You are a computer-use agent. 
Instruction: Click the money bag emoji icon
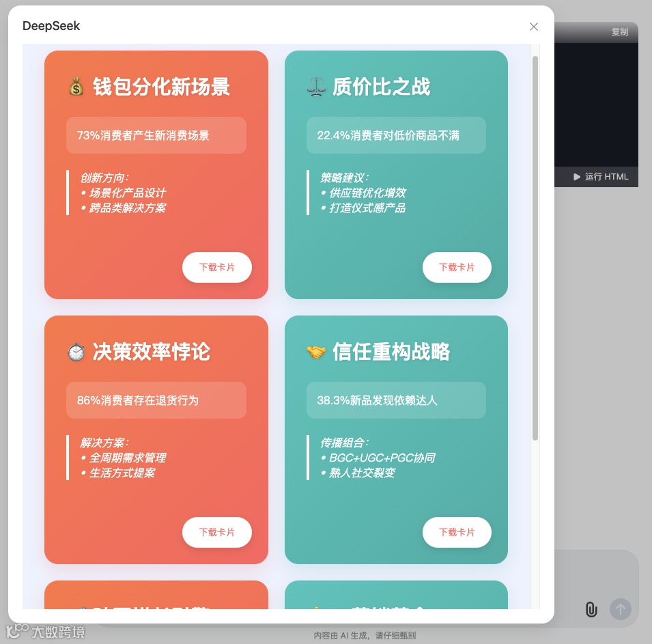76,87
